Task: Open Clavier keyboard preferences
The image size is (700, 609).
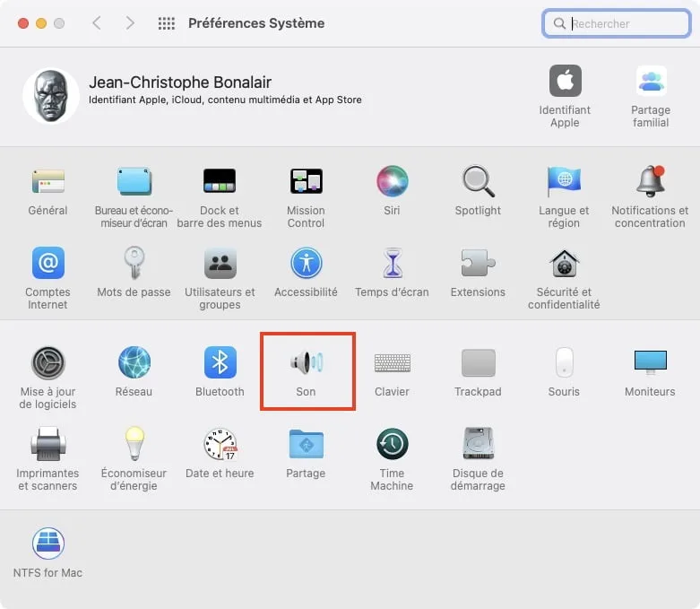Action: point(392,362)
